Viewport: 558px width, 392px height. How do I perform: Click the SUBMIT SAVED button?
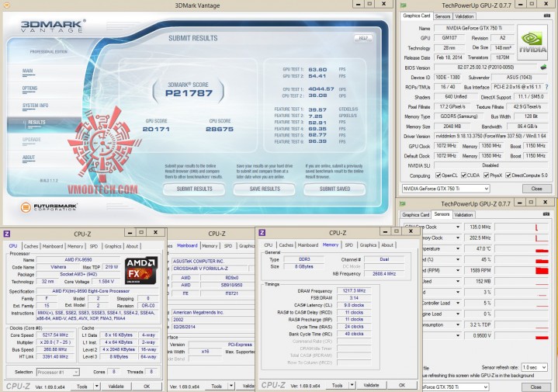click(334, 189)
